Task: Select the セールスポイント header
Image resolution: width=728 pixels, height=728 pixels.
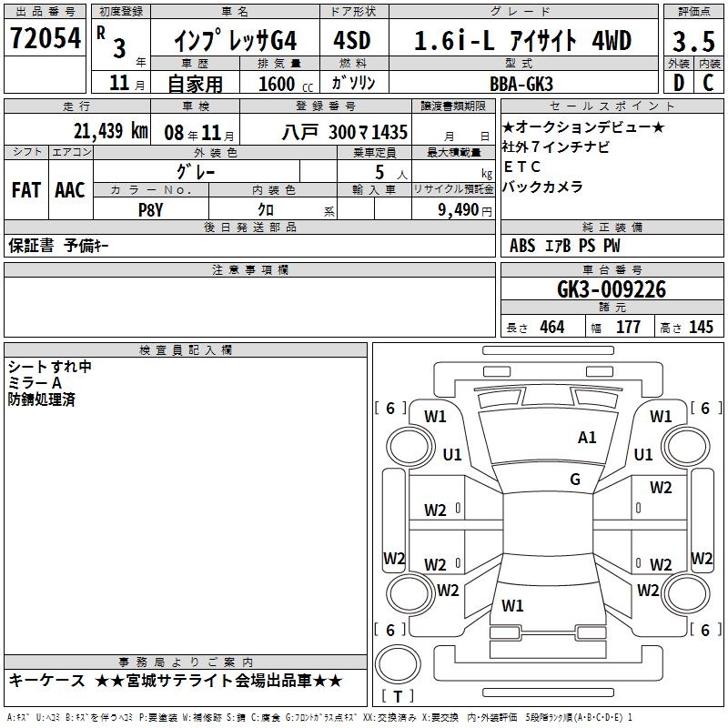Action: tap(612, 106)
